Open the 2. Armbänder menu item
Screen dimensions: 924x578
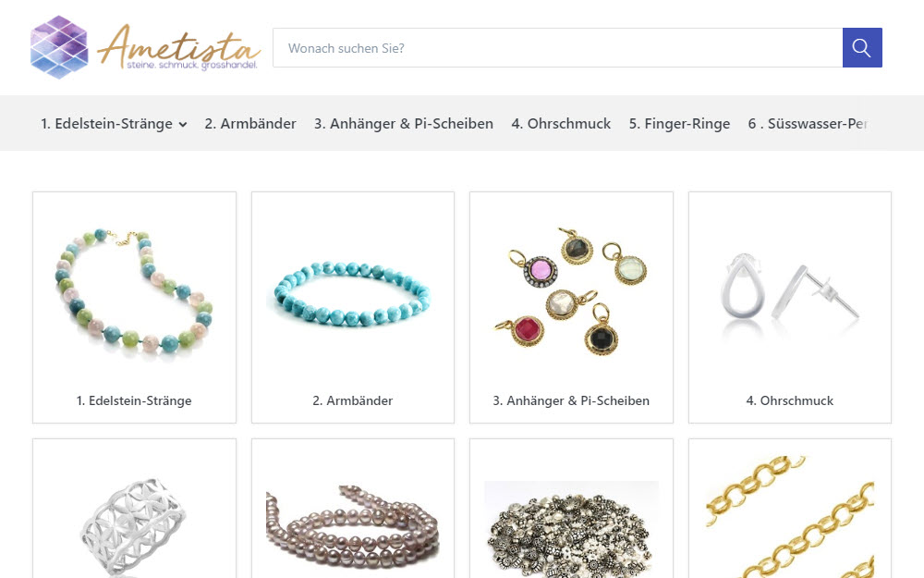(250, 123)
